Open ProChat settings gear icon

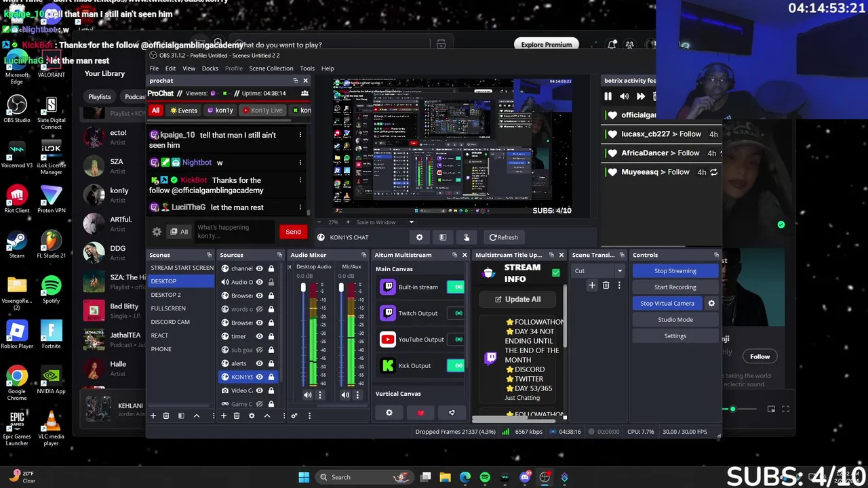coord(157,232)
